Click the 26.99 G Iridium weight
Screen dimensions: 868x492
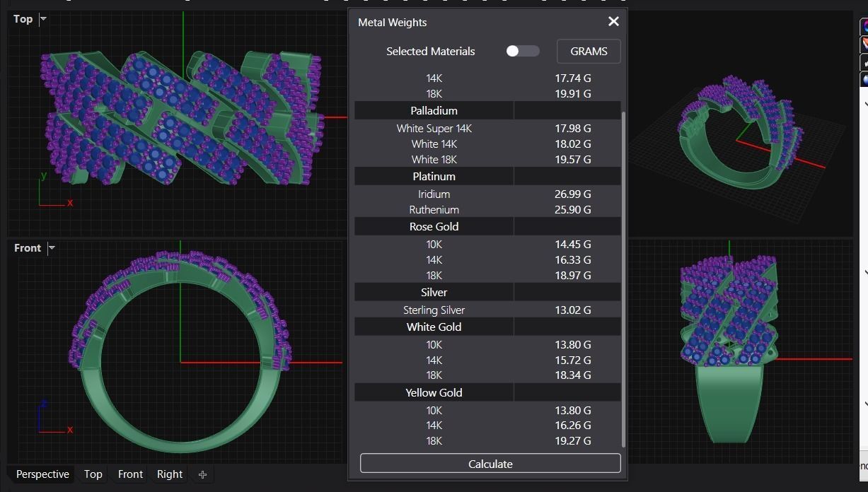coord(572,194)
